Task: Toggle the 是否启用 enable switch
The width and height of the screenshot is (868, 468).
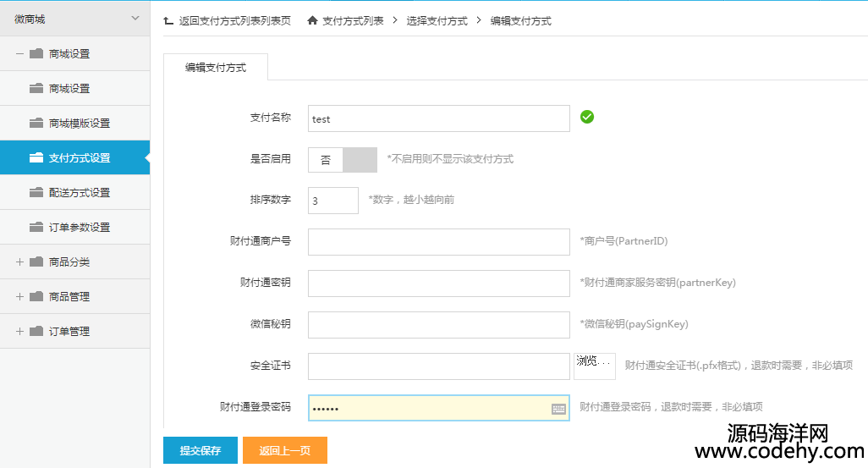Action: point(342,159)
